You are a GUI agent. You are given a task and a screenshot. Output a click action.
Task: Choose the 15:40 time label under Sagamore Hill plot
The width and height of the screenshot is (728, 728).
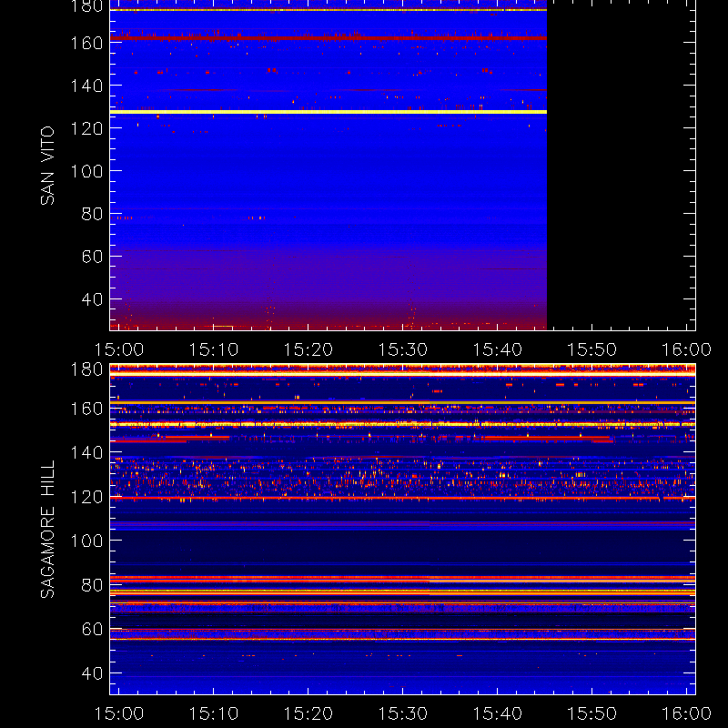coord(497,713)
